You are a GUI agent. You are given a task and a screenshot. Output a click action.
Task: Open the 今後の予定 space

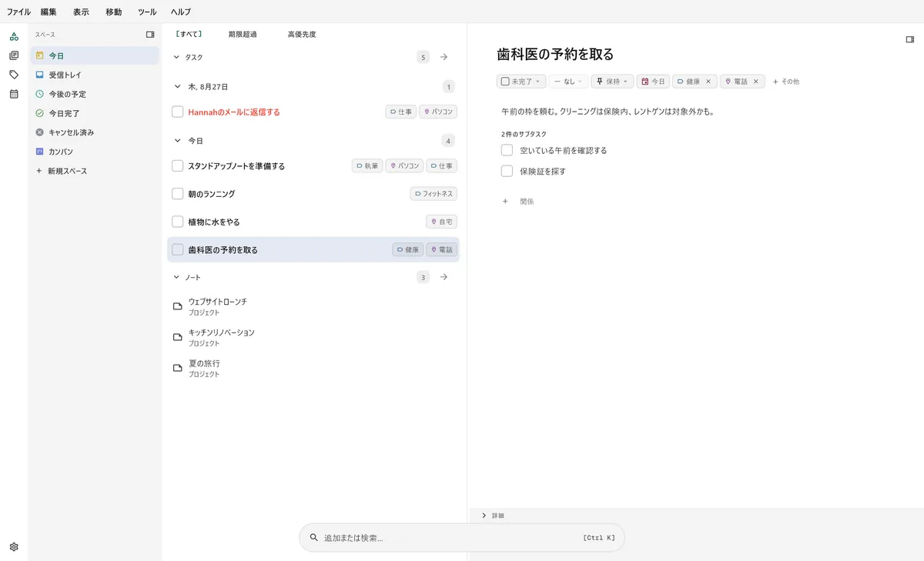point(95,94)
